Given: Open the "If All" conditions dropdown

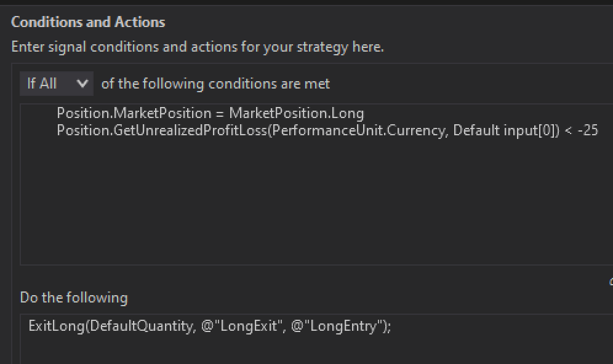Looking at the screenshot, I should click(x=56, y=84).
